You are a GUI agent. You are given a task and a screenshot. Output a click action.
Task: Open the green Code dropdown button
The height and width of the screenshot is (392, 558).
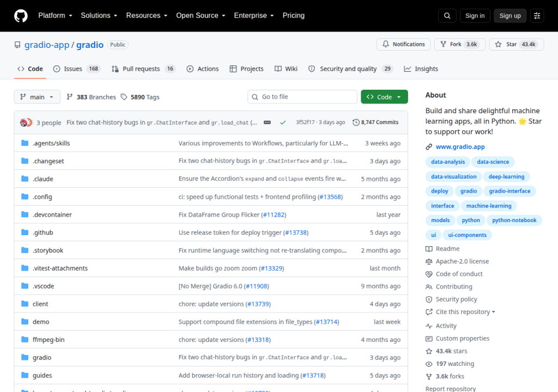[x=384, y=97]
